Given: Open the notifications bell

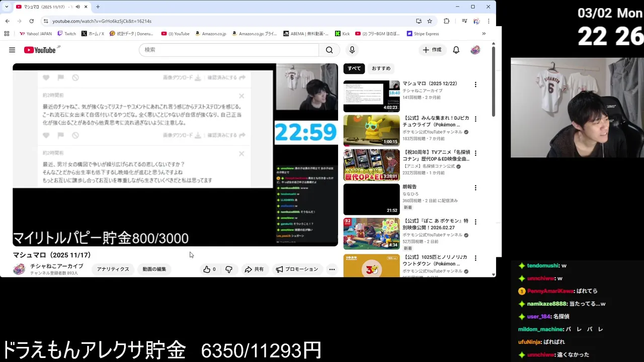Looking at the screenshot, I should [456, 50].
